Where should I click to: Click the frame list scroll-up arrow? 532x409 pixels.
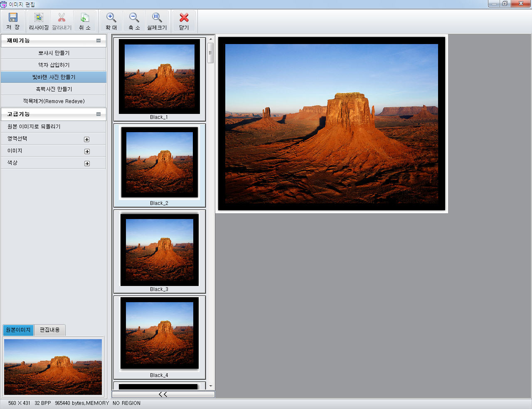click(x=211, y=39)
